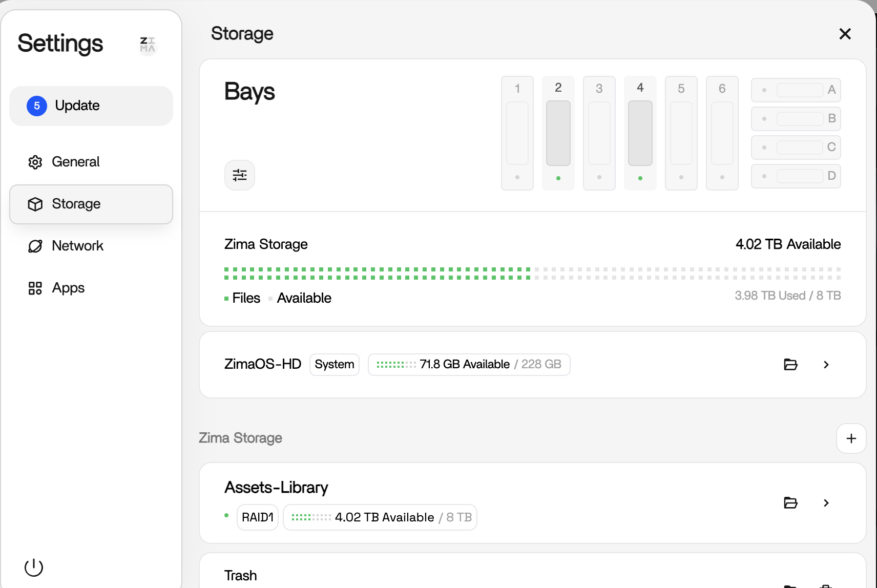Click the power icon in sidebar
Screen dimensions: 877x588
[34, 567]
